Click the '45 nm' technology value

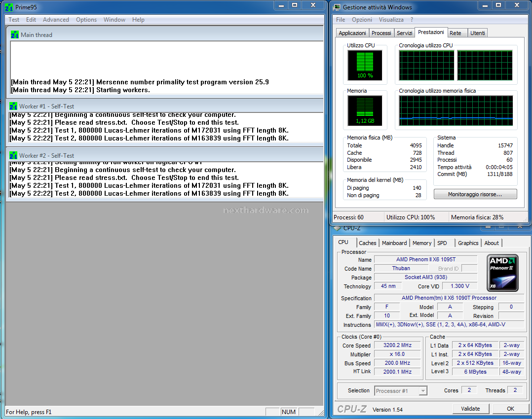point(388,286)
